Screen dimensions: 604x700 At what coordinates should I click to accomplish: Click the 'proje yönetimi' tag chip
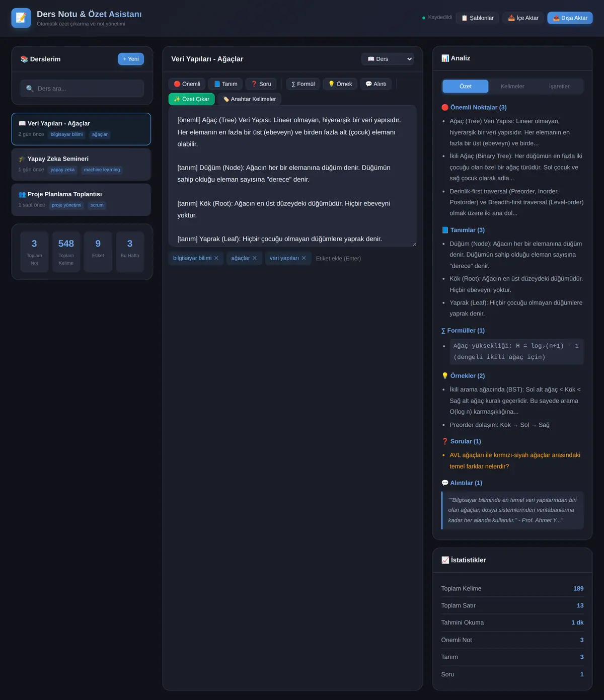[66, 205]
